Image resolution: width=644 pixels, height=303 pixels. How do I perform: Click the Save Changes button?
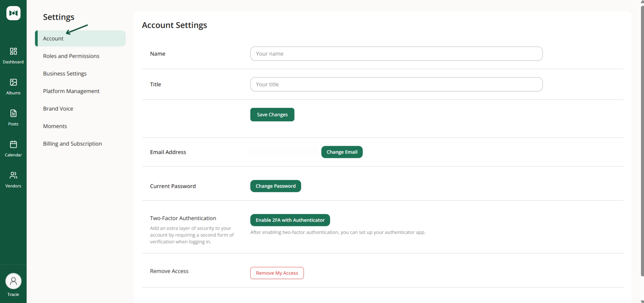pos(272,115)
